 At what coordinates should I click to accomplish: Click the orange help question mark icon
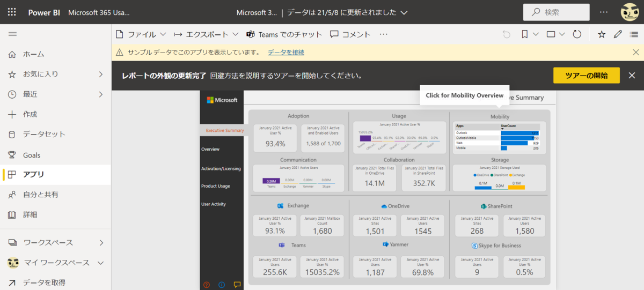tap(207, 285)
